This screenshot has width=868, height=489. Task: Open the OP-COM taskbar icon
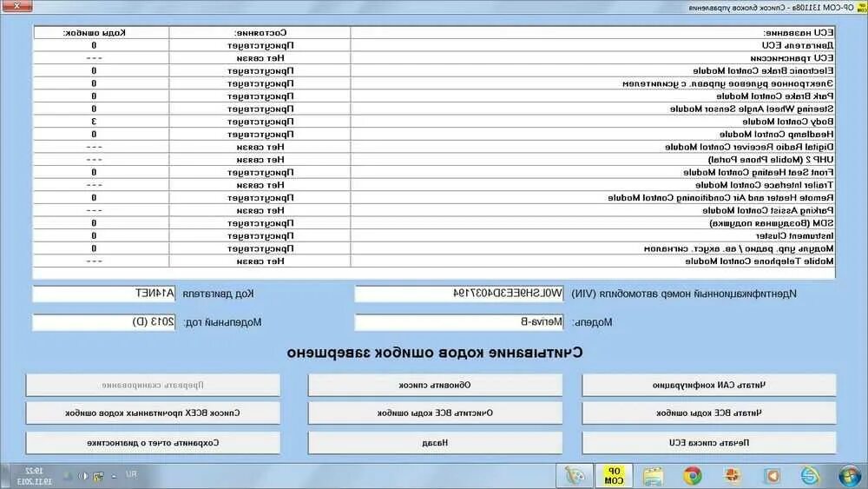point(614,476)
